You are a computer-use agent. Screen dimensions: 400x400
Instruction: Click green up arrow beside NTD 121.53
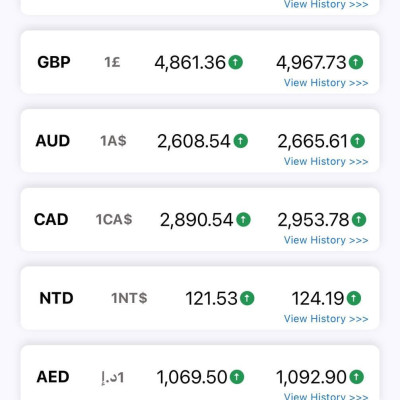click(x=247, y=298)
